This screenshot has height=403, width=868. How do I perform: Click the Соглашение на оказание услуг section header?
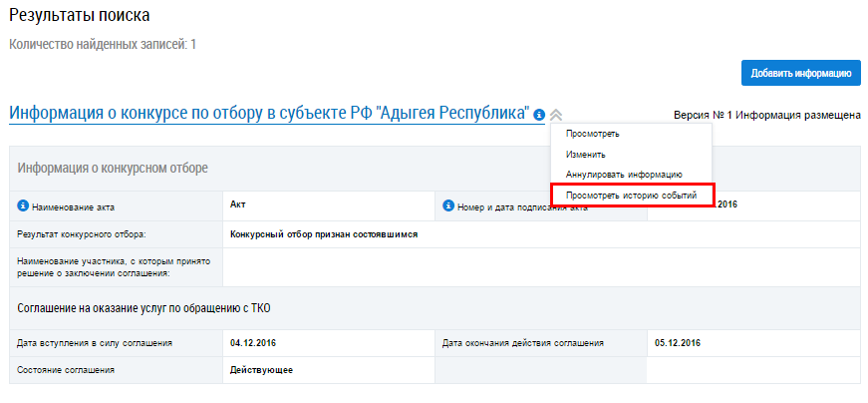pyautogui.click(x=144, y=308)
